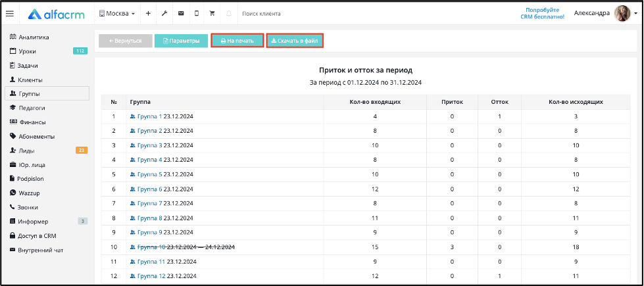This screenshot has height=286, width=644.
Task: Click the 23 badge next to Лиды
Action: click(82, 151)
